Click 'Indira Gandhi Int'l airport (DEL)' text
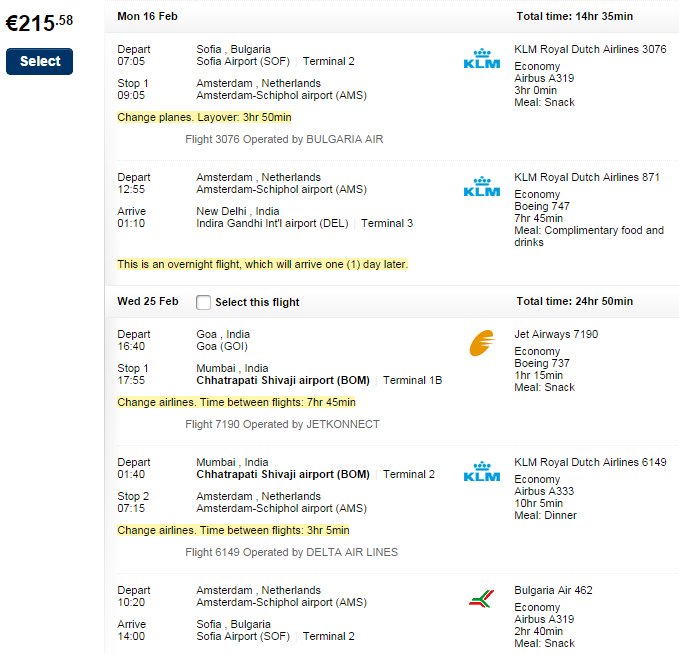This screenshot has width=679, height=654. click(x=271, y=223)
